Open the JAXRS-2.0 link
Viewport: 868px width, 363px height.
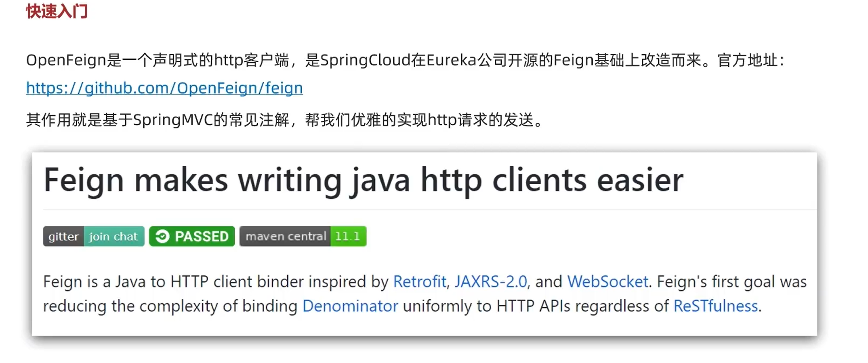pyautogui.click(x=491, y=281)
